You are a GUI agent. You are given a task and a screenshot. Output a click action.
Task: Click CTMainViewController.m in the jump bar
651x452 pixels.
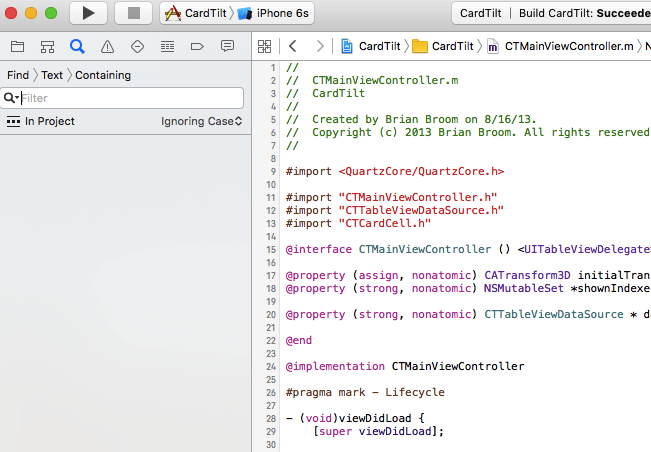[560, 46]
